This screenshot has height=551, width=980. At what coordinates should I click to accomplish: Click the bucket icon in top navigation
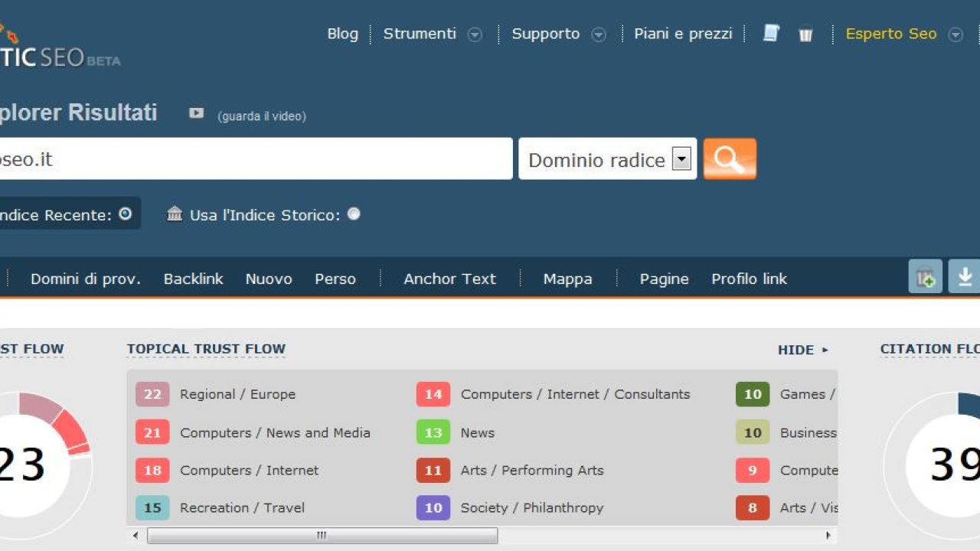tap(805, 34)
